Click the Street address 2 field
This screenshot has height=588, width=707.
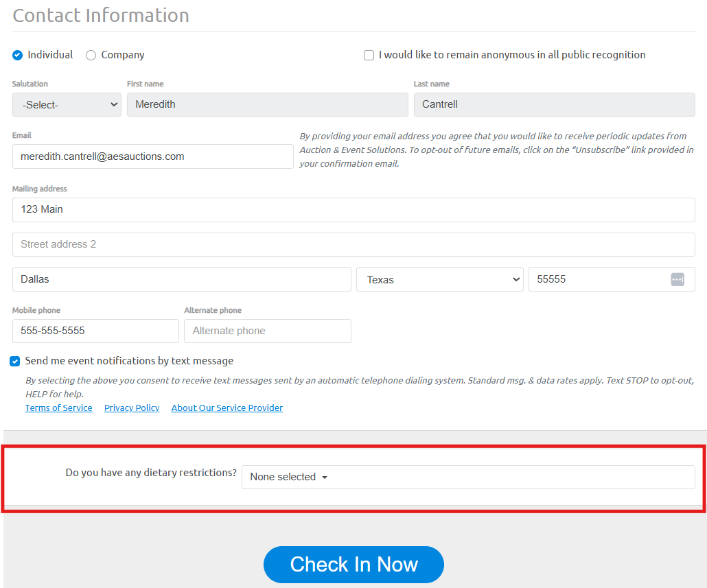click(353, 244)
